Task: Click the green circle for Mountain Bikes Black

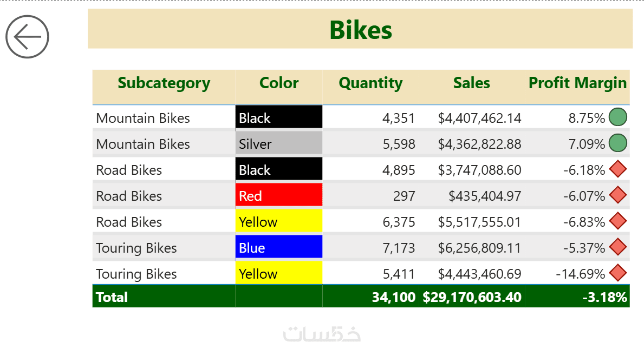Action: coord(617,117)
